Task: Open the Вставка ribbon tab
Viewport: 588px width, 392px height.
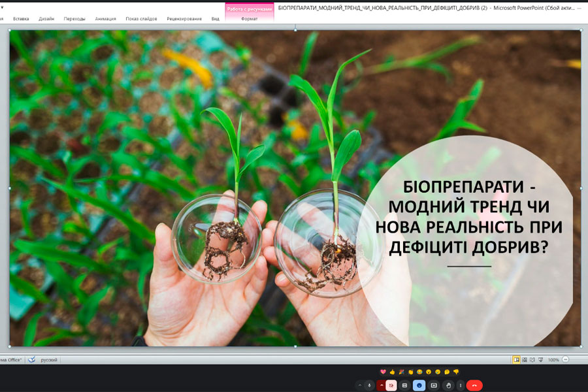Action: tap(21, 19)
